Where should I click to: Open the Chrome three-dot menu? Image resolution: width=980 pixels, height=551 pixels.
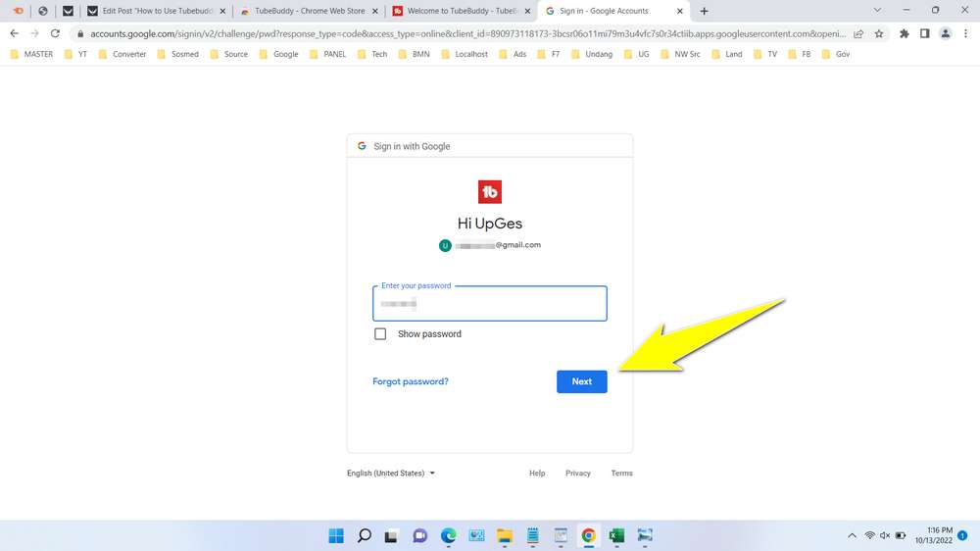[x=965, y=33]
